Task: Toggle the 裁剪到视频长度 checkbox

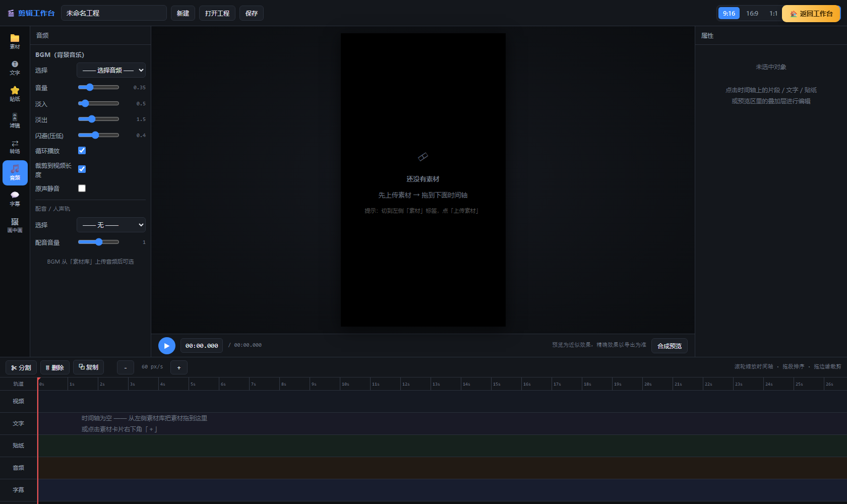Action: point(82,169)
